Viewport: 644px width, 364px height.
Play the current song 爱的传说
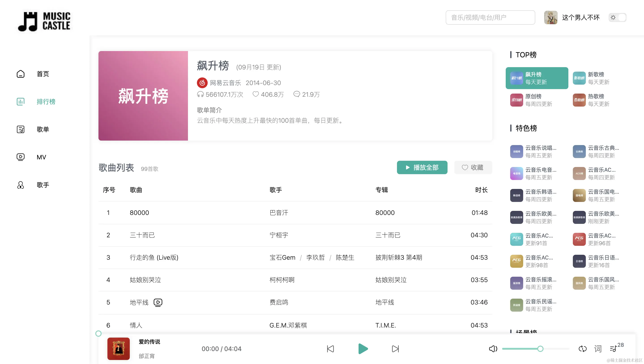pos(363,349)
